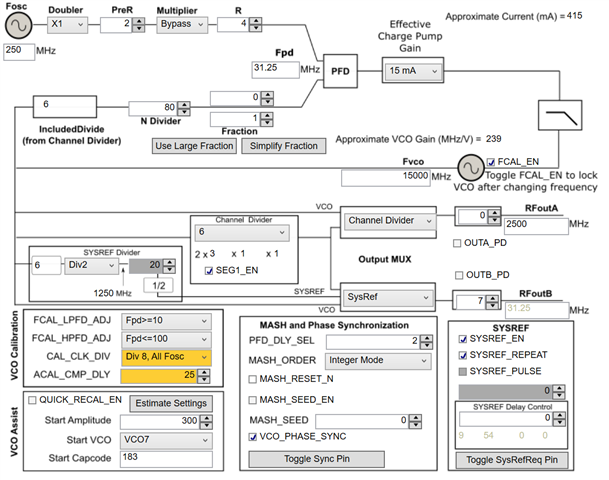Click the PFD_DLY_SEL stepper arrows
This screenshot has height=480, width=609.
426,342
